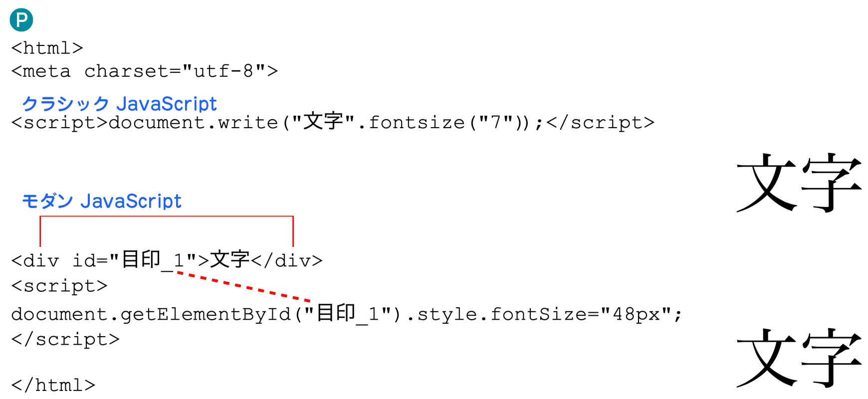The image size is (868, 399).
Task: Click the opening script tag line
Action: (x=59, y=286)
